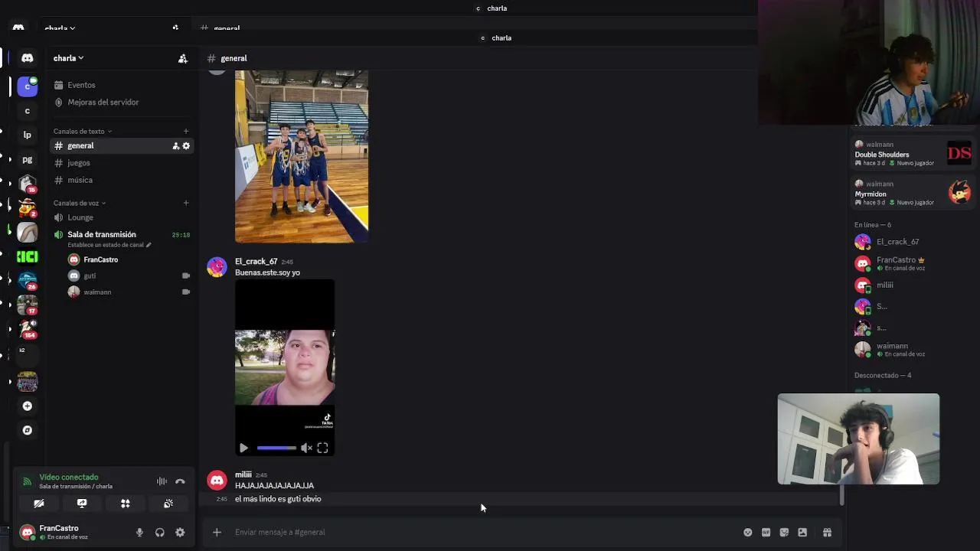This screenshot has height=551, width=980.
Task: Deafen with the headphones icon
Action: [160, 533]
